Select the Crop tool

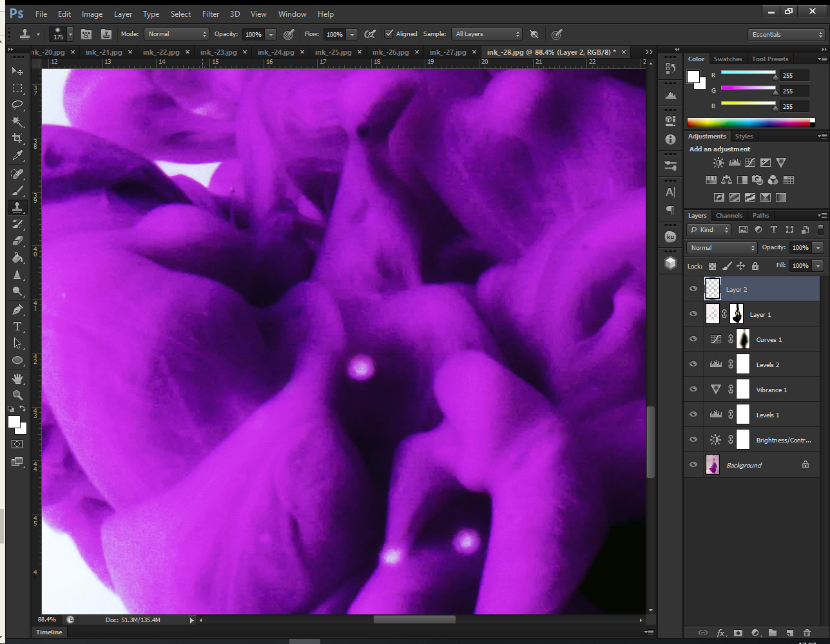[x=17, y=138]
